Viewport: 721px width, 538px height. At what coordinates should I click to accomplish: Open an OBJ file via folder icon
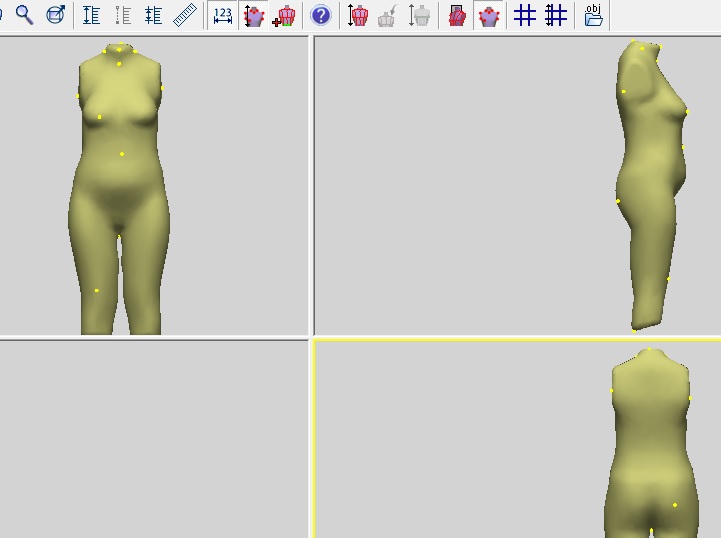pos(593,15)
